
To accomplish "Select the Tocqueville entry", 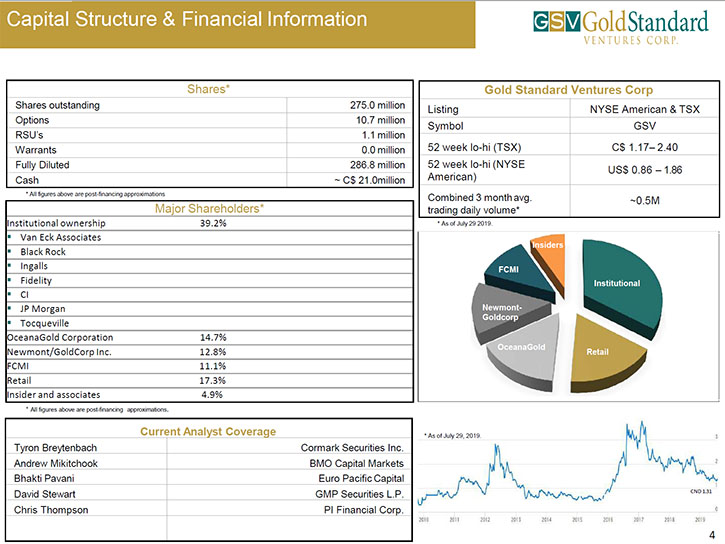I will tap(44, 323).
